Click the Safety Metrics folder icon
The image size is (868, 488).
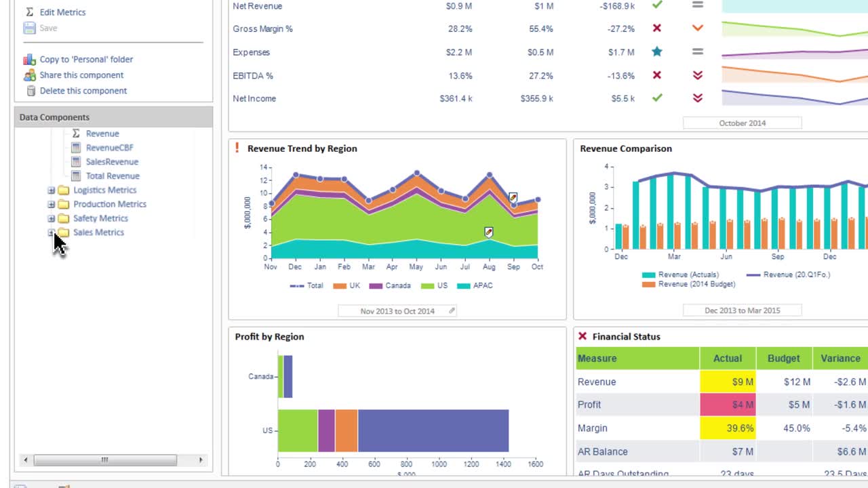(63, 218)
